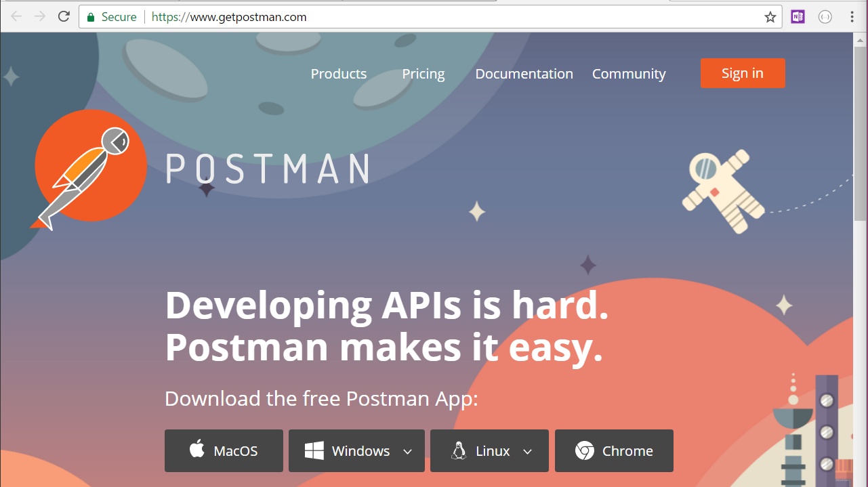
Task: Expand the Linux download options chevron
Action: tap(527, 452)
